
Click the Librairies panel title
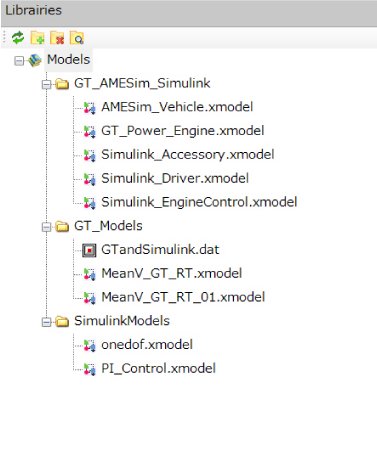[x=34, y=10]
